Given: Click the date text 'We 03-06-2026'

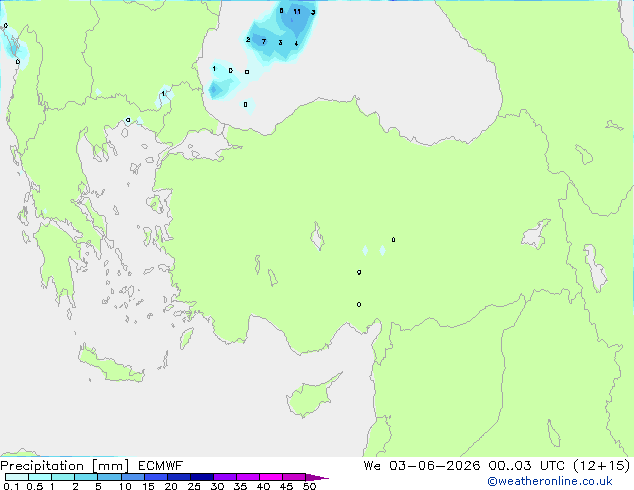Looking at the screenshot, I should click(x=422, y=466).
